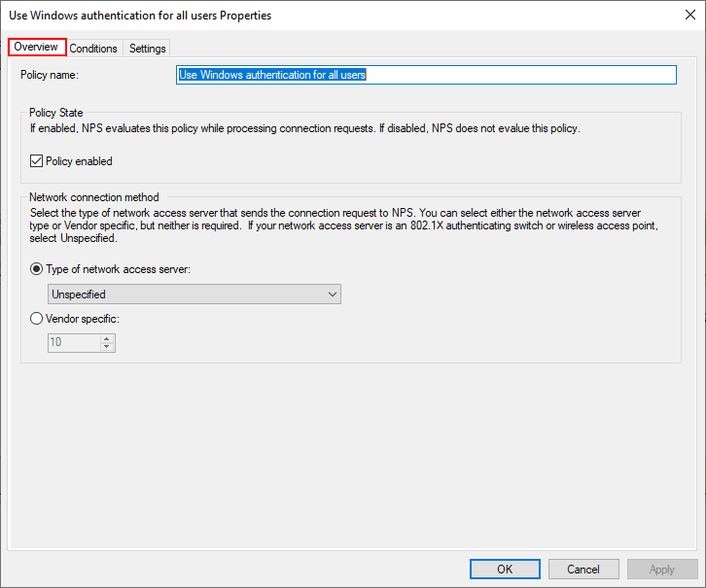Click into the Policy name text field
706x588 pixels.
click(x=425, y=75)
